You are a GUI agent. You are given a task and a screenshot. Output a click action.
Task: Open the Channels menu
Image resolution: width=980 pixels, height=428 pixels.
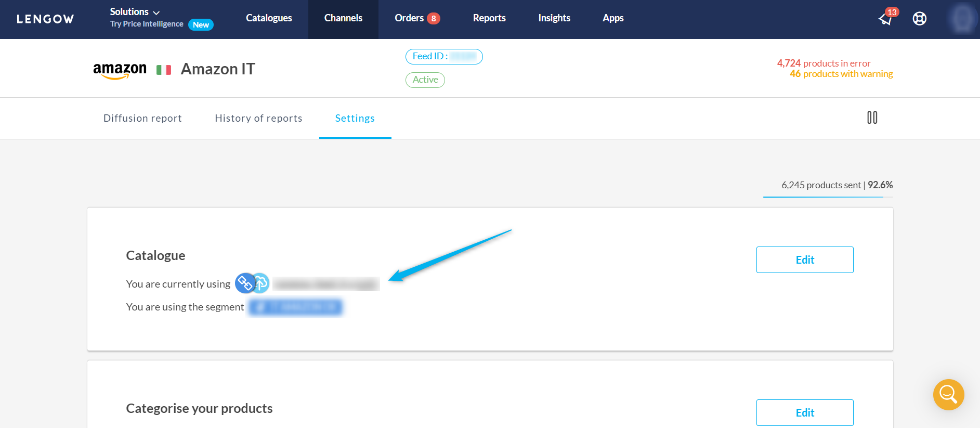[x=343, y=18]
